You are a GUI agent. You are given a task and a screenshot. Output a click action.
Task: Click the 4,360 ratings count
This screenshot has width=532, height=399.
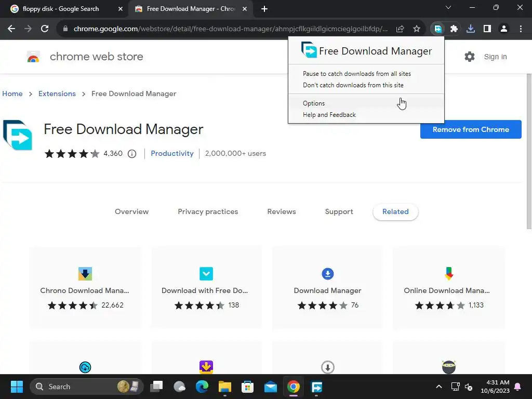pos(113,153)
